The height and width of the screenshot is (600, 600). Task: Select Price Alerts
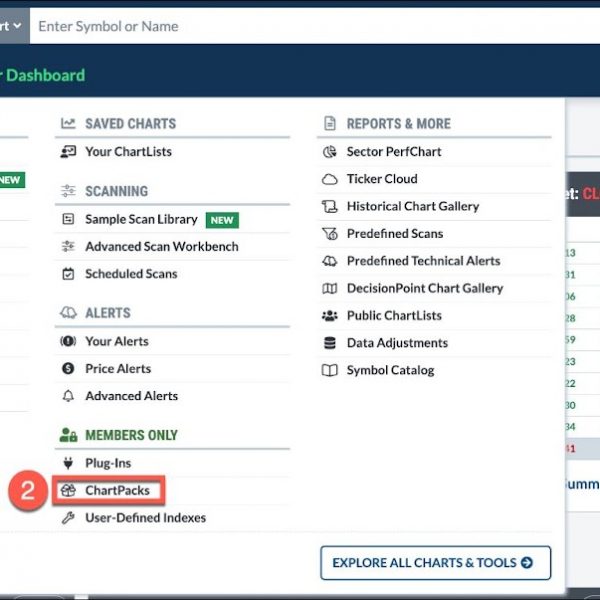[x=118, y=368]
